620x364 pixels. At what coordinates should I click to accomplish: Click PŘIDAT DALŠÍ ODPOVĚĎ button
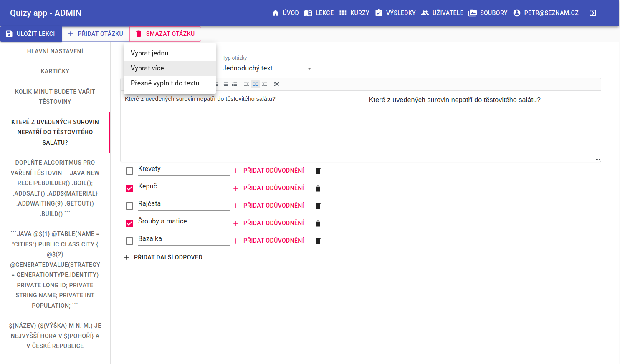(x=163, y=257)
